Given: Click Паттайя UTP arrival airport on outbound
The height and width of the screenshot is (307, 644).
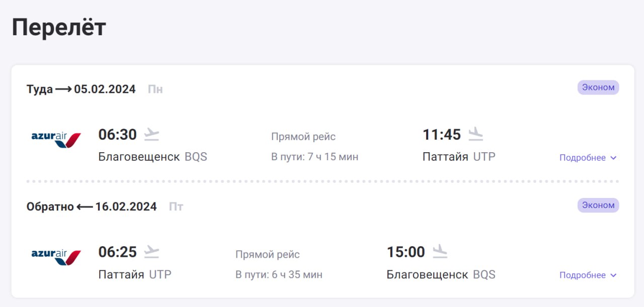Looking at the screenshot, I should [x=459, y=157].
